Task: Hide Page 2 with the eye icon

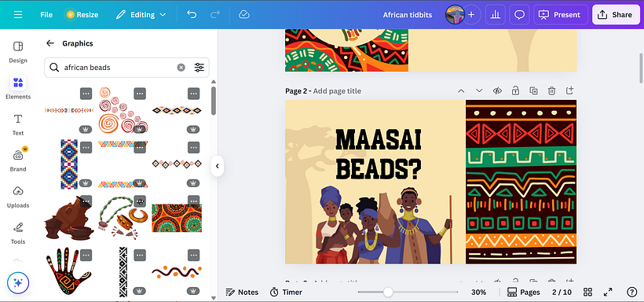Action: 497,91
